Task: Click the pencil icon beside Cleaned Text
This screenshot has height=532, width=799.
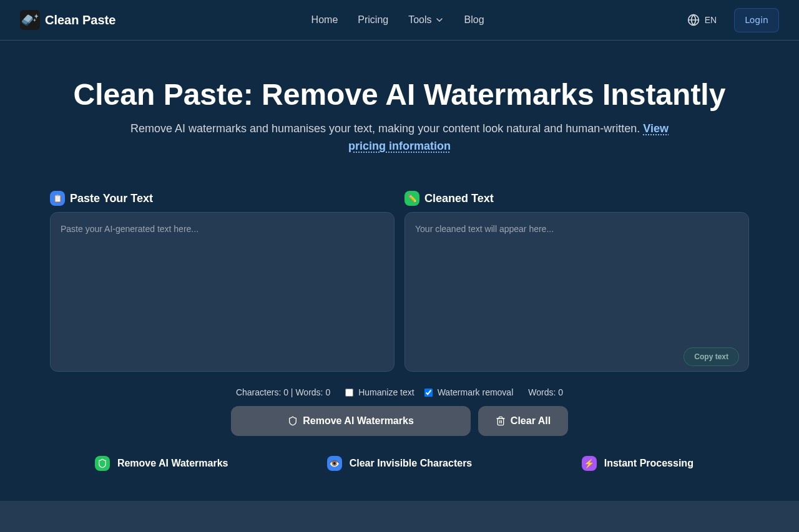Action: tap(412, 198)
